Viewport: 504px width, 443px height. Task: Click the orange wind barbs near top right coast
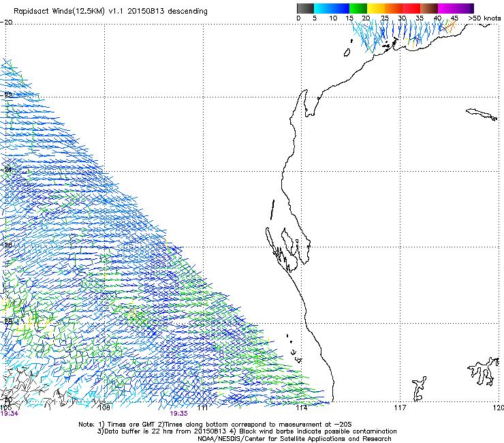click(449, 27)
